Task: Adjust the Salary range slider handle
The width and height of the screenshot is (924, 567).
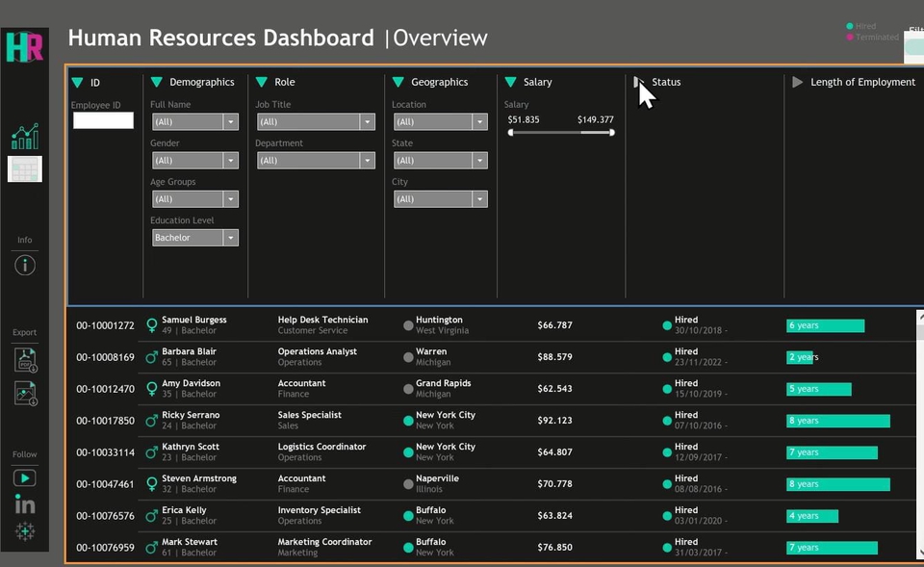Action: [510, 133]
